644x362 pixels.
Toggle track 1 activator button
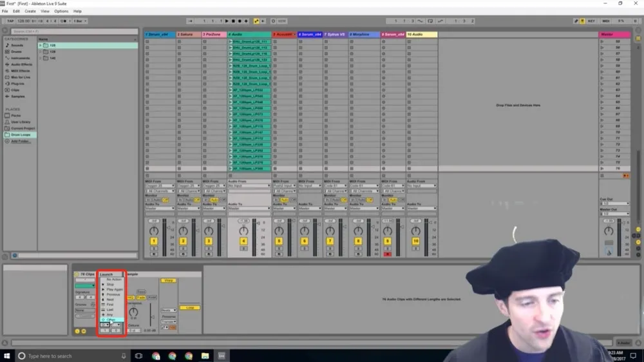click(154, 241)
